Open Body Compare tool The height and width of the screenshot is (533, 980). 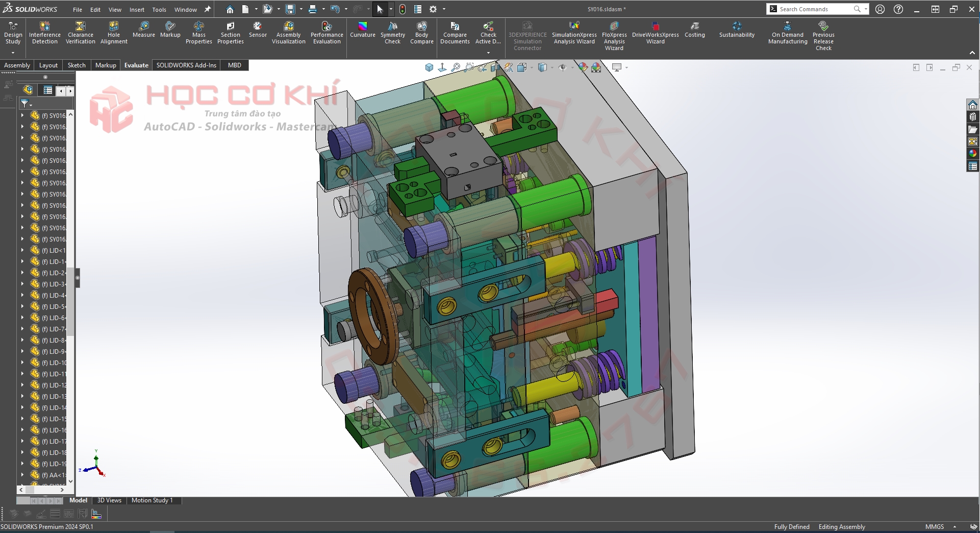pos(422,33)
